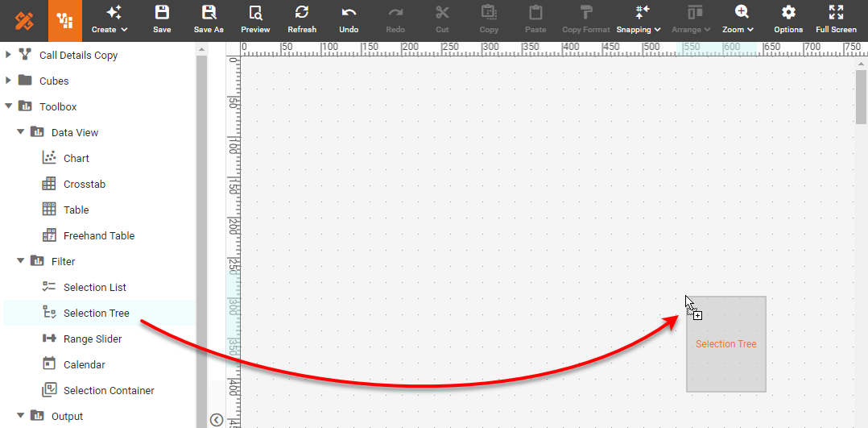Collapse the left panel with arrow button
The width and height of the screenshot is (868, 428).
point(217,420)
